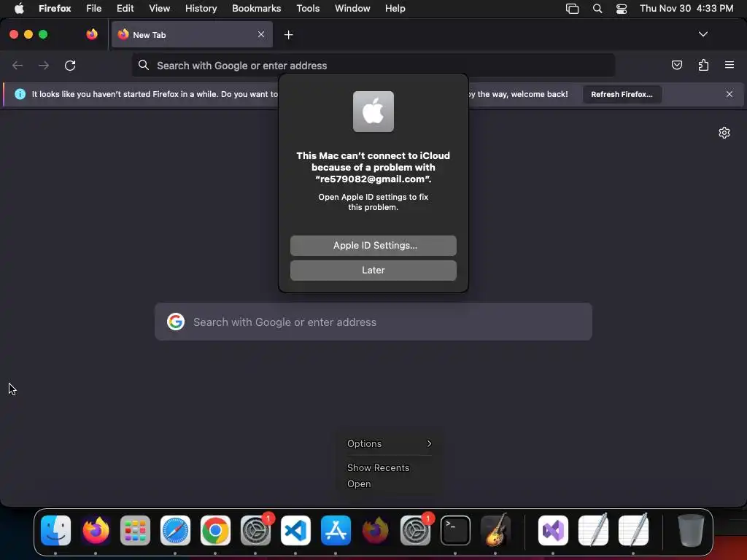The width and height of the screenshot is (747, 560).
Task: Click the Firefox Dock icon beside Finder
Action: point(96,531)
